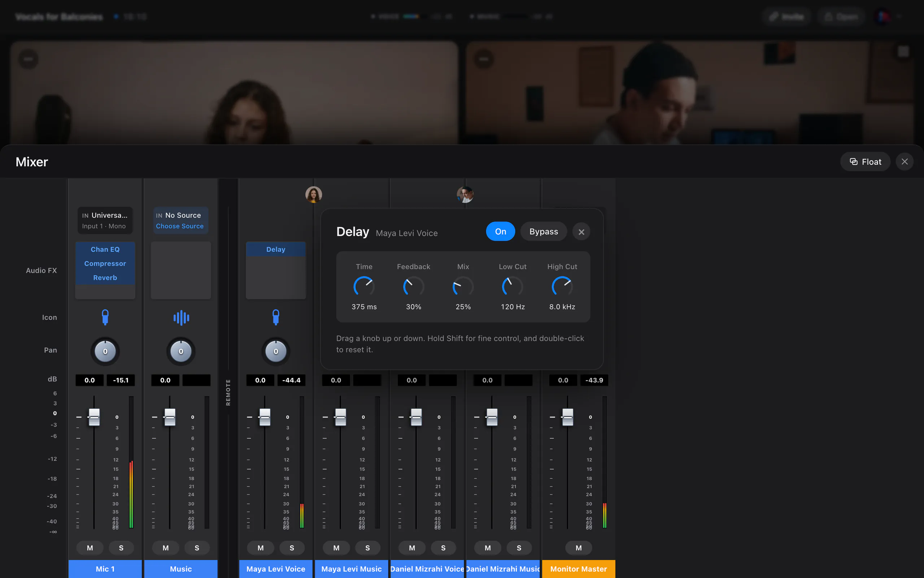Click the Maya Levi Voice pan knob

(x=276, y=351)
